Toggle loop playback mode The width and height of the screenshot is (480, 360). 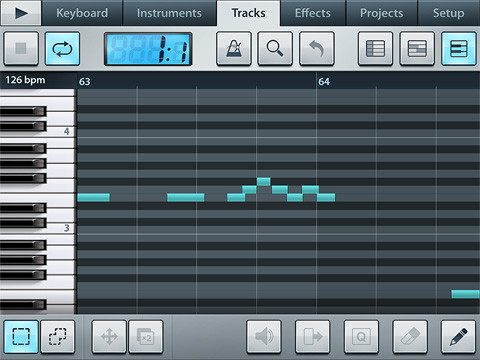tap(62, 49)
